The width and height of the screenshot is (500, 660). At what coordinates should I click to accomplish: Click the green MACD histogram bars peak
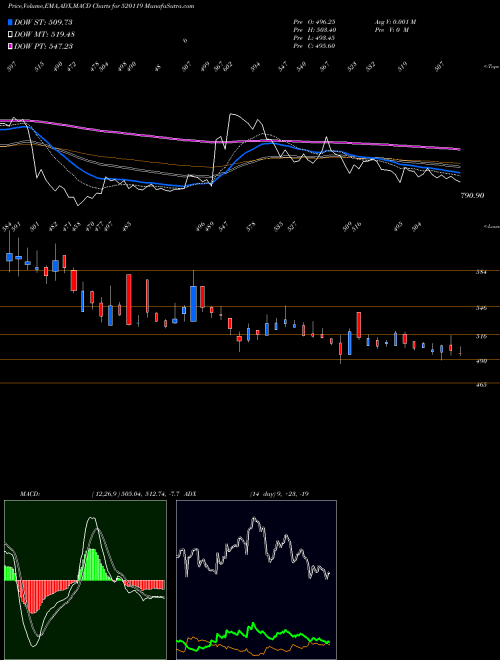point(93,565)
